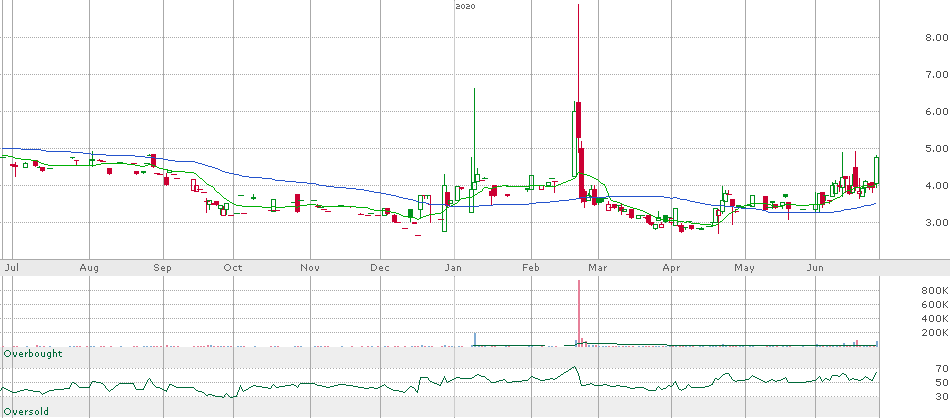Screen dimensions: 950x418
Task: Click the 600K volume axis label
Action: click(935, 305)
